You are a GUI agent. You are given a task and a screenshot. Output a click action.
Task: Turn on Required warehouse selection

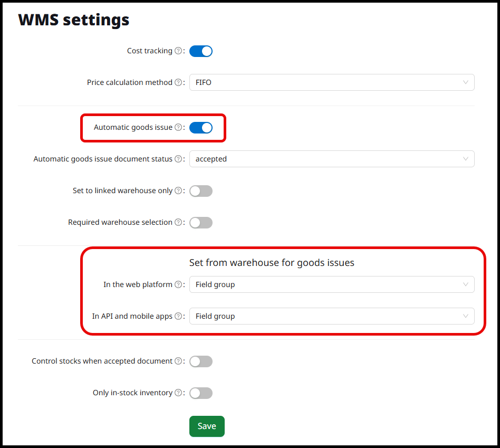coord(201,223)
